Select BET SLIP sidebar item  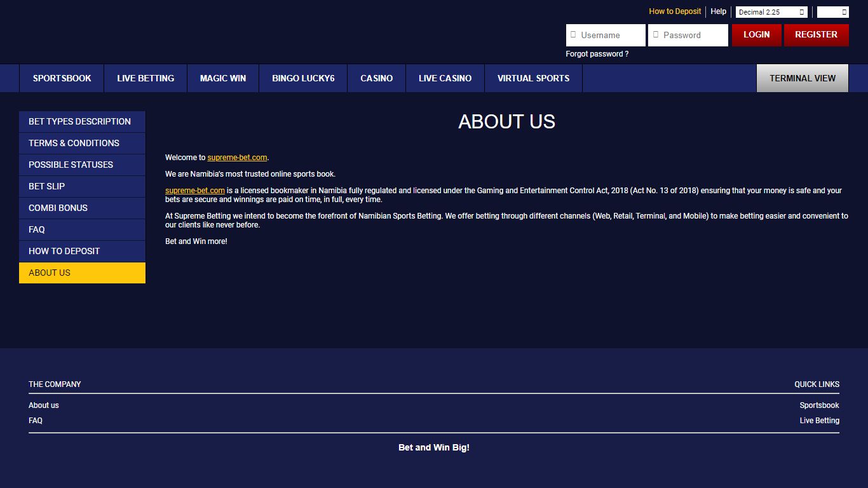pyautogui.click(x=82, y=186)
